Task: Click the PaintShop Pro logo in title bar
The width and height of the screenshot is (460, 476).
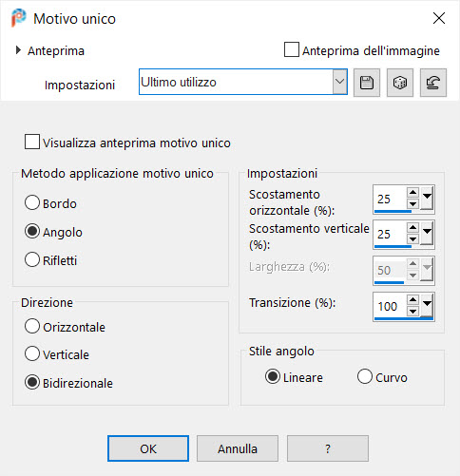Action: [18, 18]
